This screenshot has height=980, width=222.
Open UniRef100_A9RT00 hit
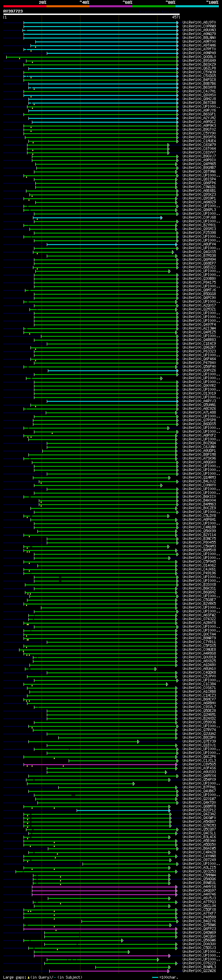(x=199, y=41)
